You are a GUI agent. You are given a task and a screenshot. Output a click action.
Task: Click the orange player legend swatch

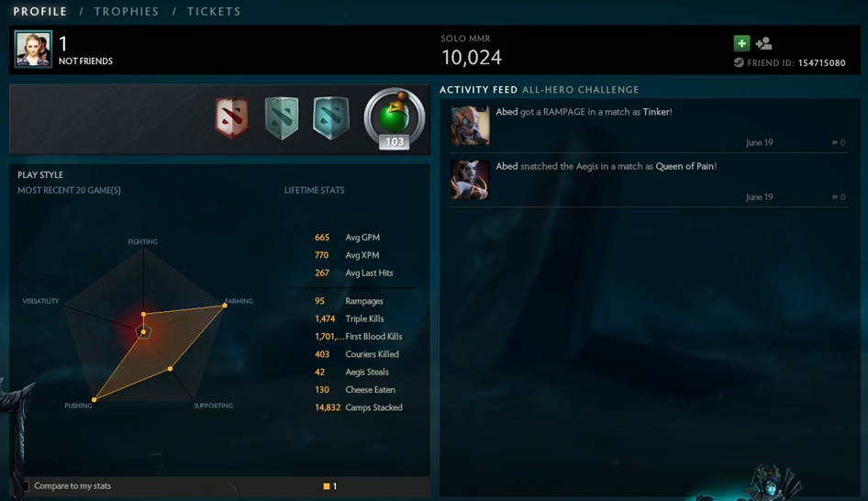coord(327,486)
